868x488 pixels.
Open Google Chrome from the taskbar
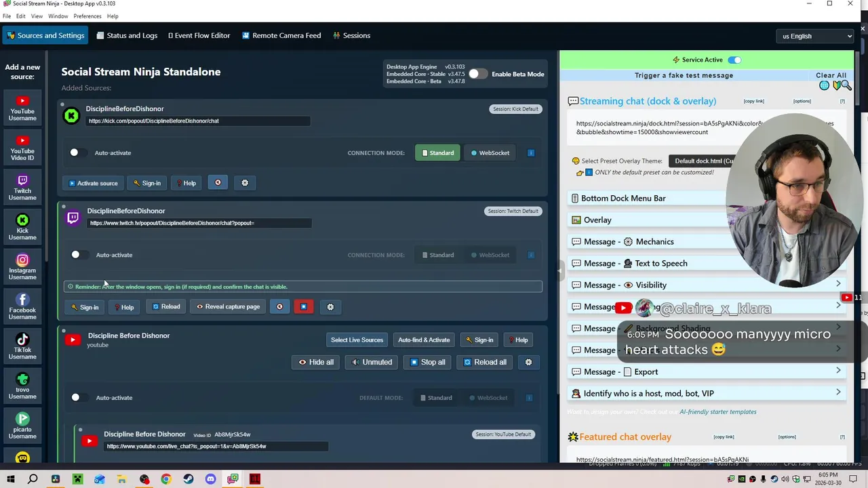[166, 479]
